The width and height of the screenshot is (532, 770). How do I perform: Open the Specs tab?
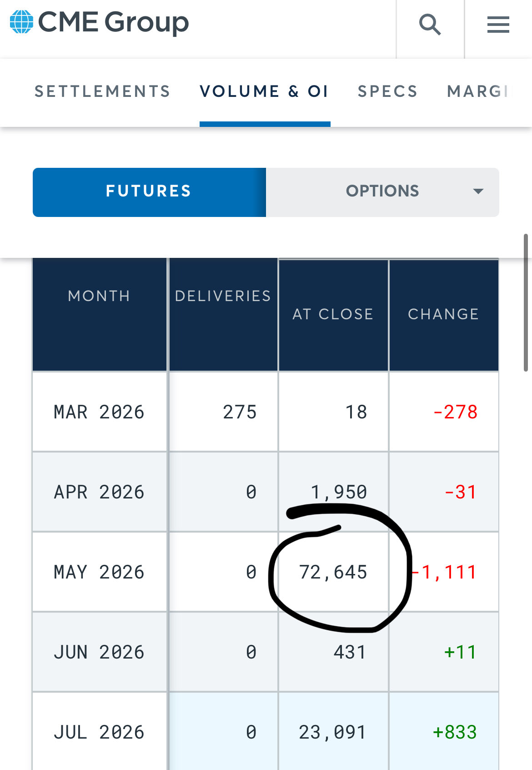tap(387, 91)
